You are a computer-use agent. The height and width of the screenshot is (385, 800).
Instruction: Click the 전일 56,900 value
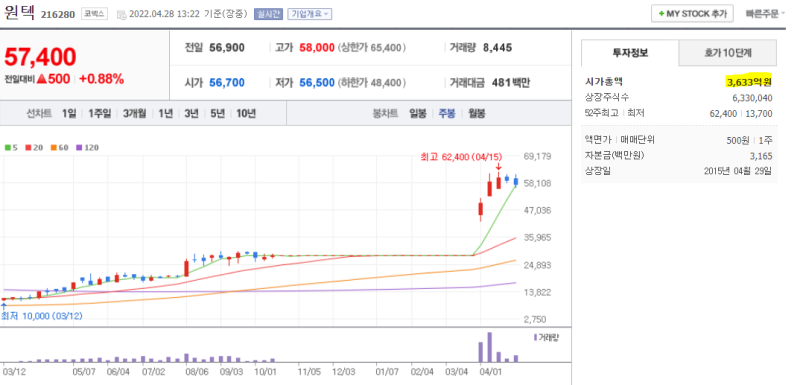227,48
